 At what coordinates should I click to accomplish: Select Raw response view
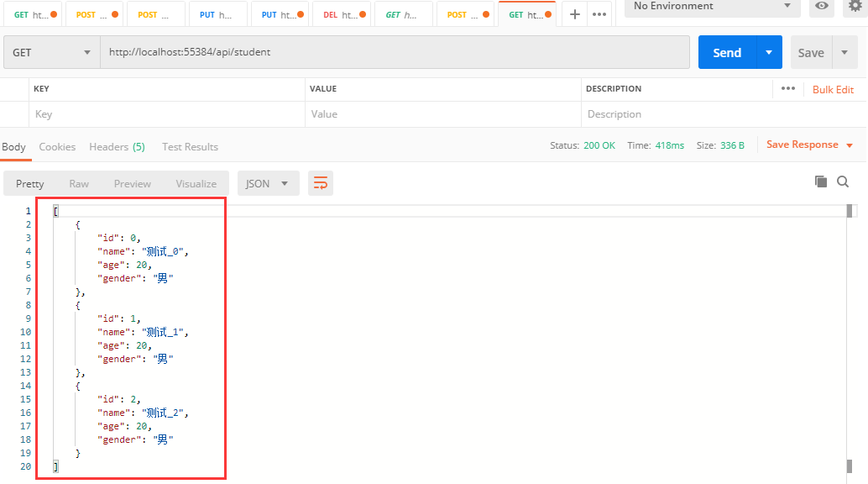(x=79, y=183)
